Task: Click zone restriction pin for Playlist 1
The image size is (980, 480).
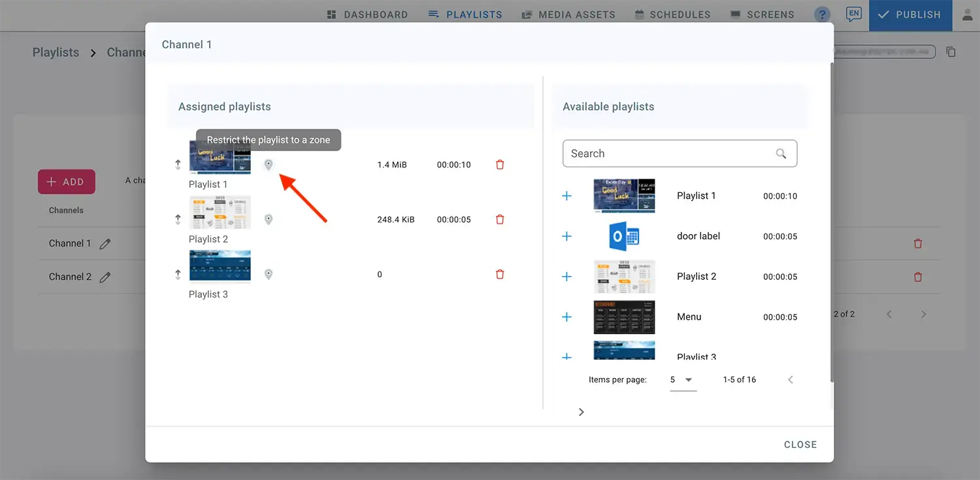Action: pyautogui.click(x=269, y=165)
